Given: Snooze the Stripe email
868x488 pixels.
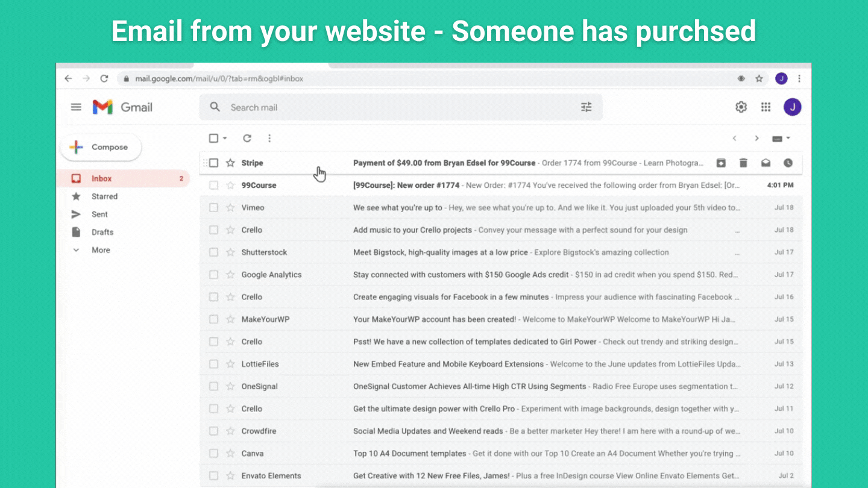Looking at the screenshot, I should click(x=788, y=163).
